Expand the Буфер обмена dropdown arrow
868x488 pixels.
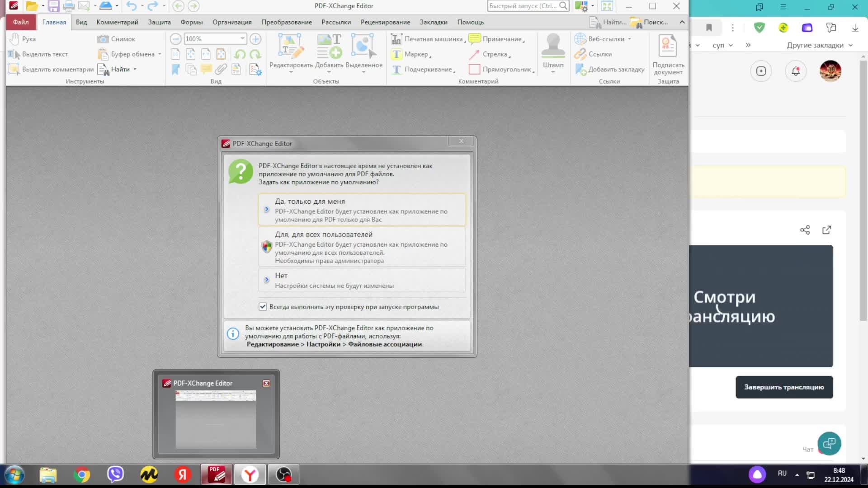click(x=160, y=54)
